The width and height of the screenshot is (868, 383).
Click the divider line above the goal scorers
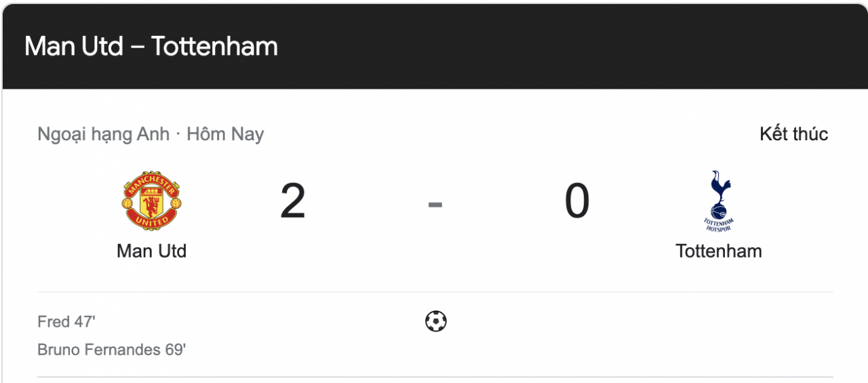coord(435,292)
